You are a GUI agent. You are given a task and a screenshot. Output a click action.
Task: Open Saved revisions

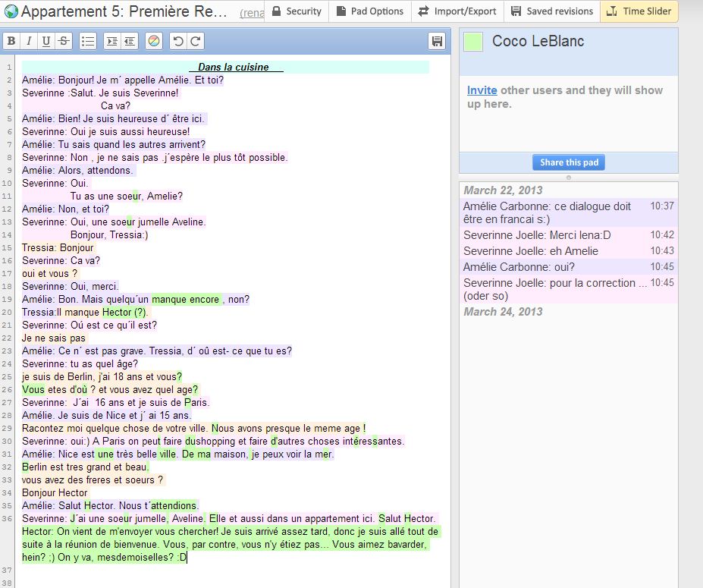coord(552,11)
